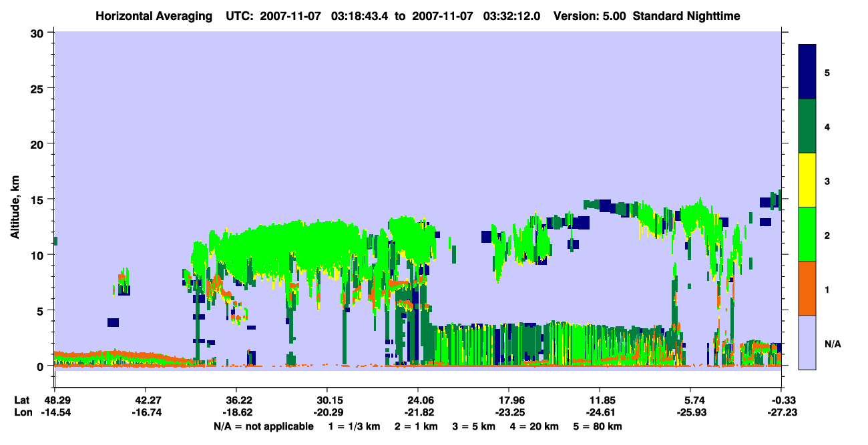Click the lavender N/A colorbar swatch

[807, 342]
